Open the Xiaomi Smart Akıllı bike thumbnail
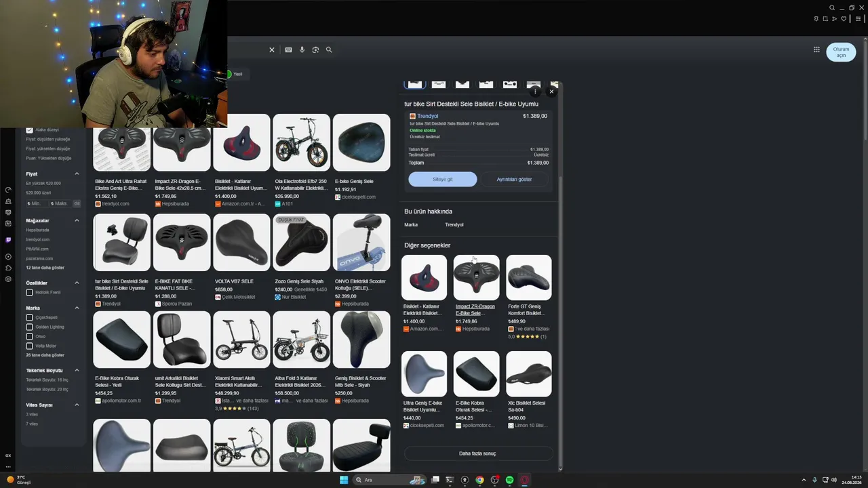 (241, 340)
